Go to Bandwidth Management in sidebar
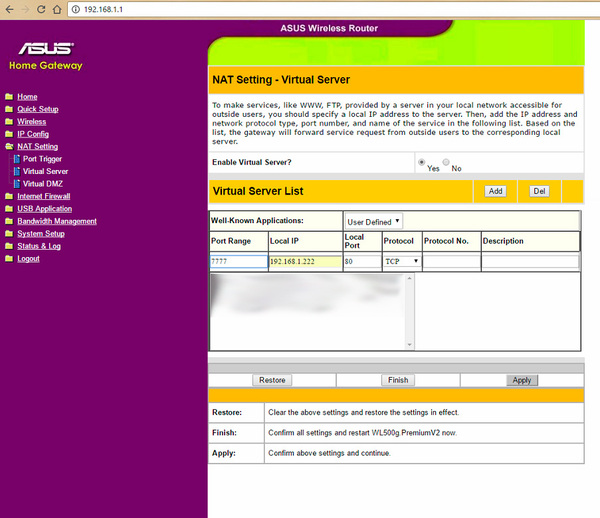The height and width of the screenshot is (518, 600). click(57, 222)
